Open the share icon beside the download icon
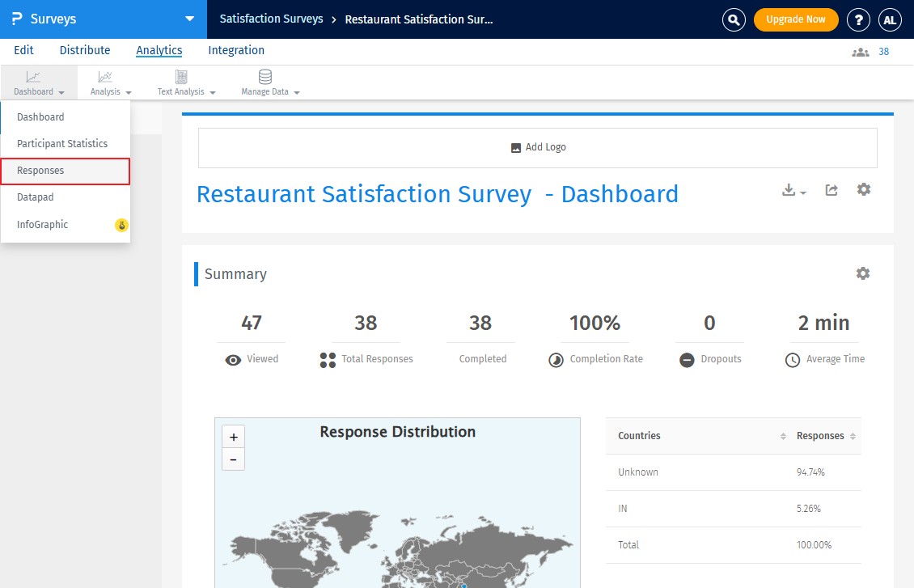 pos(831,189)
